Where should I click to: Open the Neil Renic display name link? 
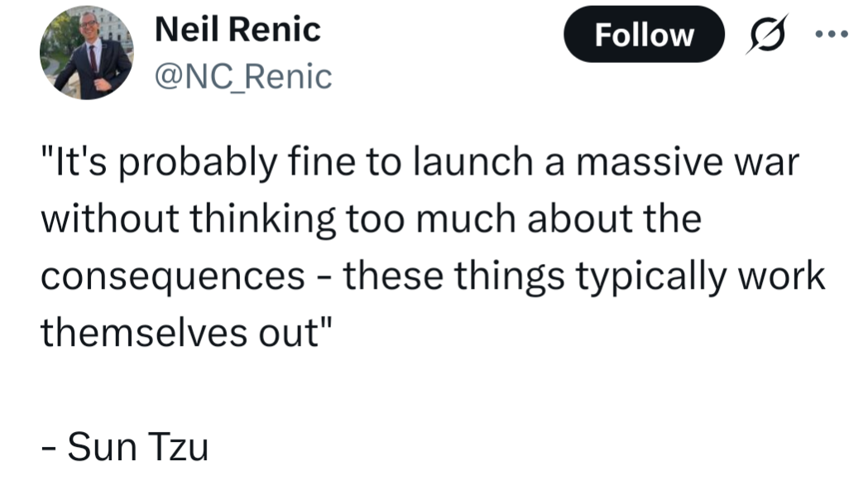click(x=237, y=30)
